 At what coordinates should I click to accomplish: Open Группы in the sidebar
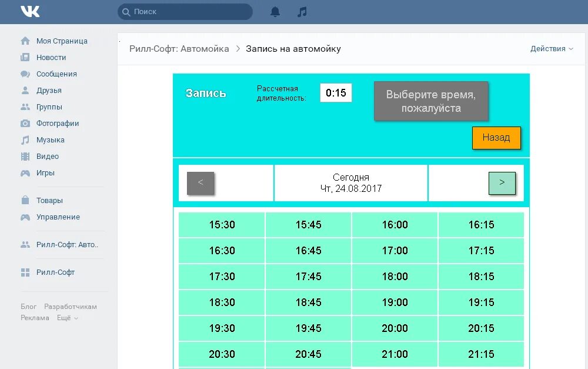tap(49, 107)
